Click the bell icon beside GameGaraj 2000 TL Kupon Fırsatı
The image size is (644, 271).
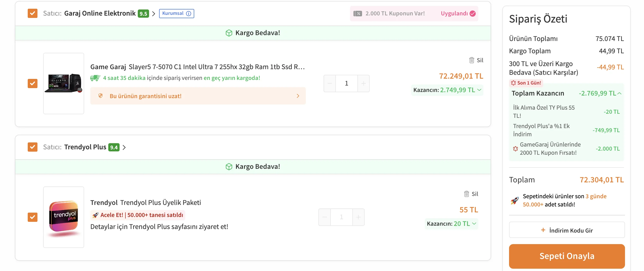515,149
